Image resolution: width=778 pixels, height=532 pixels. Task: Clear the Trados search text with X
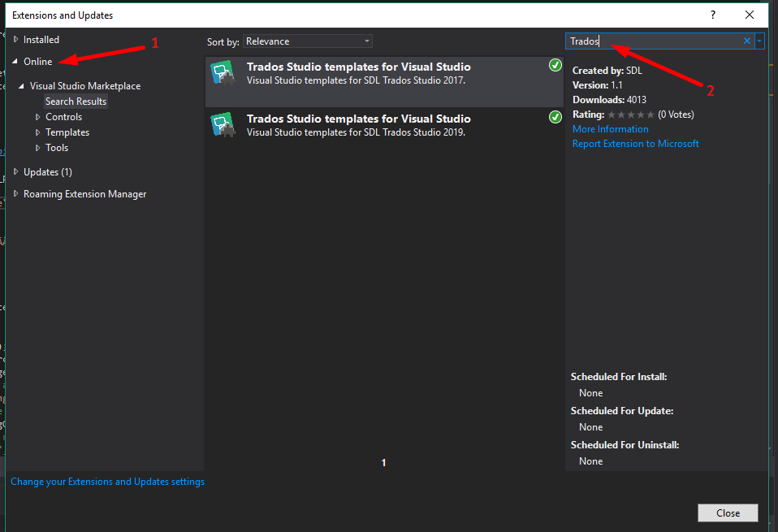[x=747, y=41]
